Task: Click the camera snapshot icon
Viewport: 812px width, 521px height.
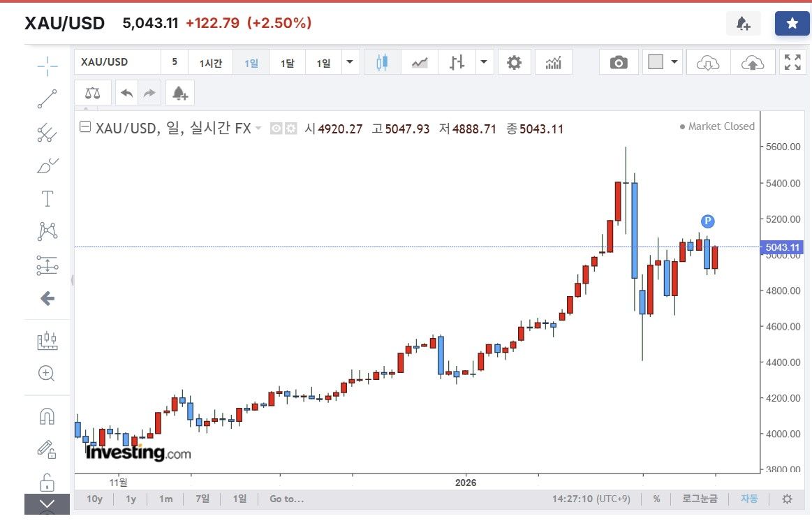Action: click(x=618, y=63)
